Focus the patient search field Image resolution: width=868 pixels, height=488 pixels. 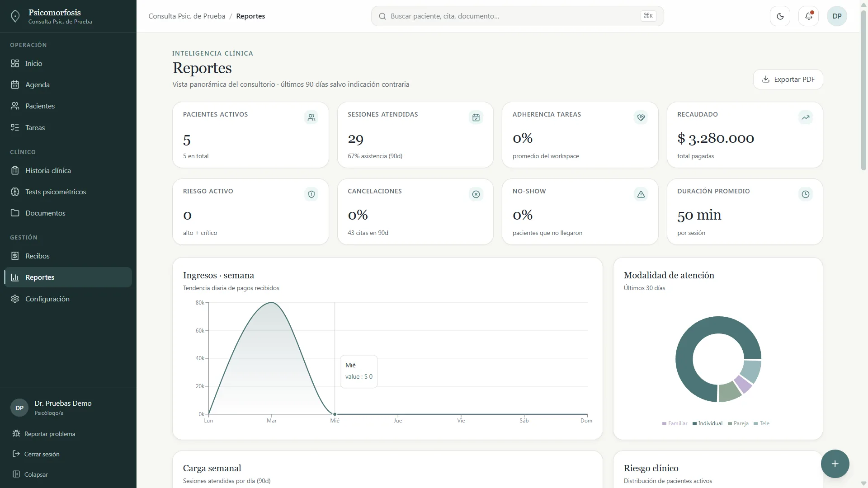517,16
